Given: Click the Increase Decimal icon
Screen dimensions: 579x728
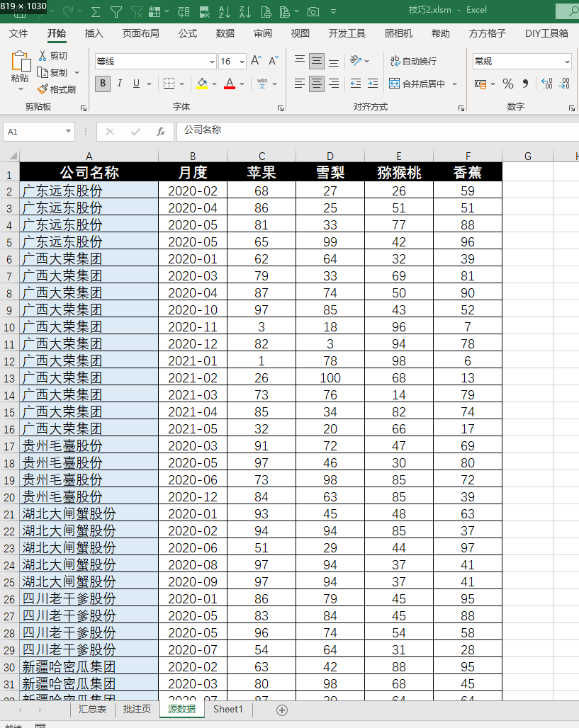Looking at the screenshot, I should (x=547, y=84).
